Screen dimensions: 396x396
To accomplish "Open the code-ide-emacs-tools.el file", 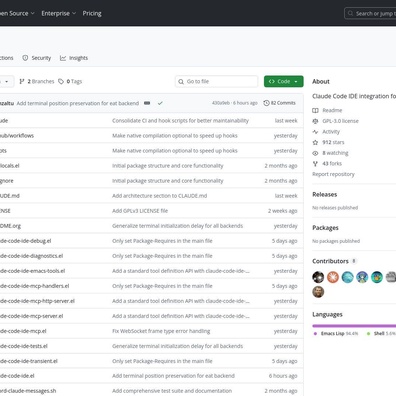I will (x=33, y=271).
